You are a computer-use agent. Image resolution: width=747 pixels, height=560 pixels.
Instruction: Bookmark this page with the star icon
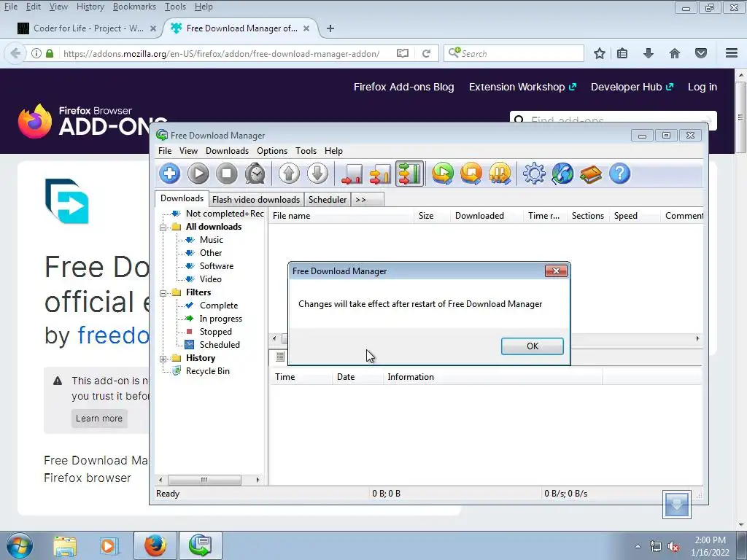point(600,53)
